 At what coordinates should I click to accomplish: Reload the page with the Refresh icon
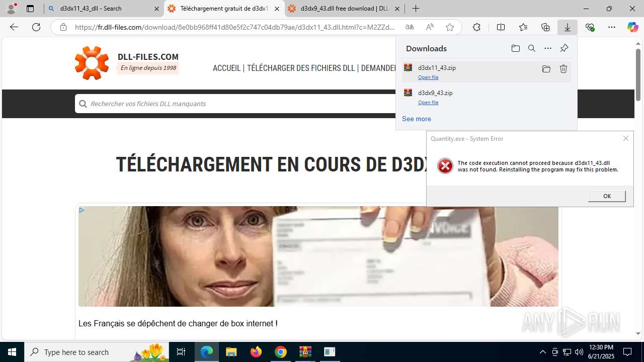[x=36, y=27]
